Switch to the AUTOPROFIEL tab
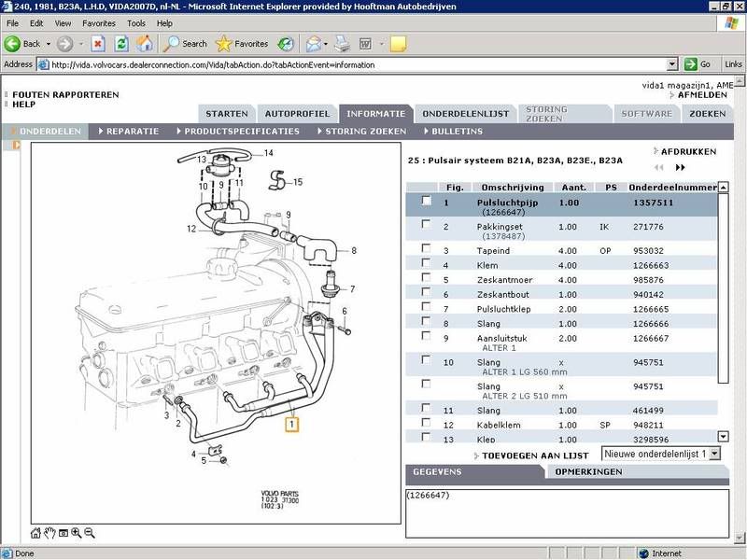Image resolution: width=747 pixels, height=560 pixels. tap(297, 114)
